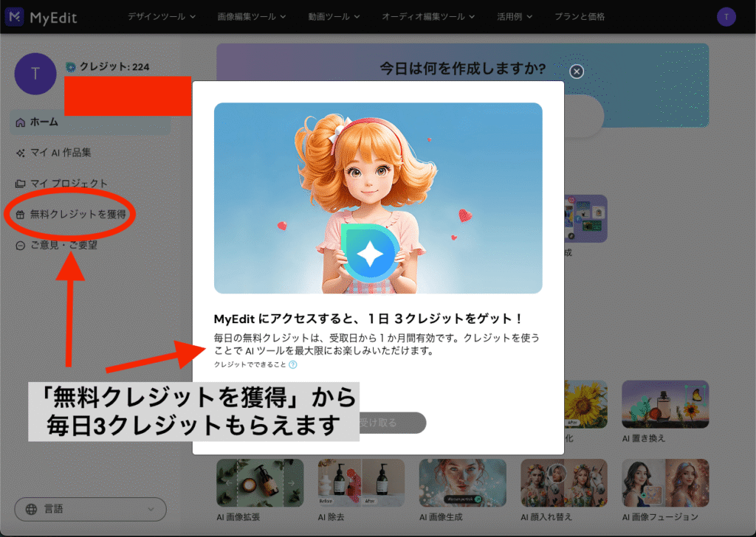Expand the デザインツール menu
Screen dimensions: 756x537
[x=162, y=16]
